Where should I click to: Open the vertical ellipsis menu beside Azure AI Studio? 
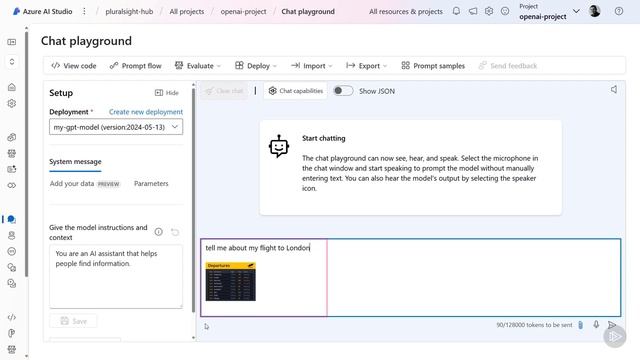pyautogui.click(x=84, y=11)
